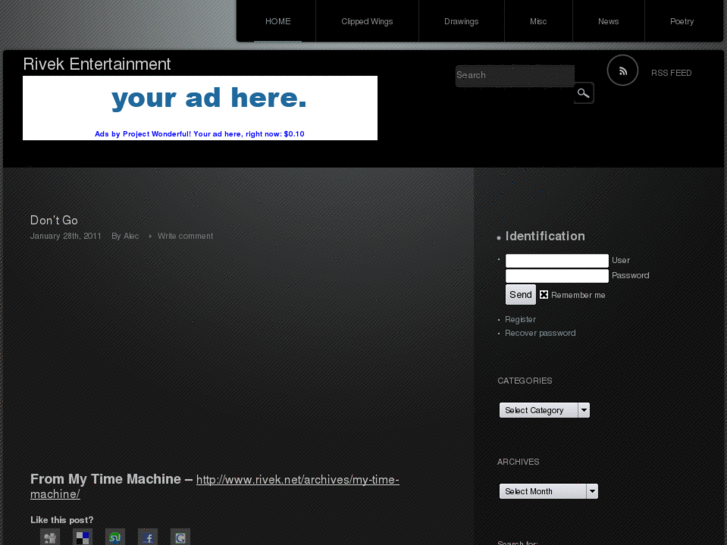Screen dimensions: 727x545
Task: Open the News menu item
Action: [x=608, y=21]
